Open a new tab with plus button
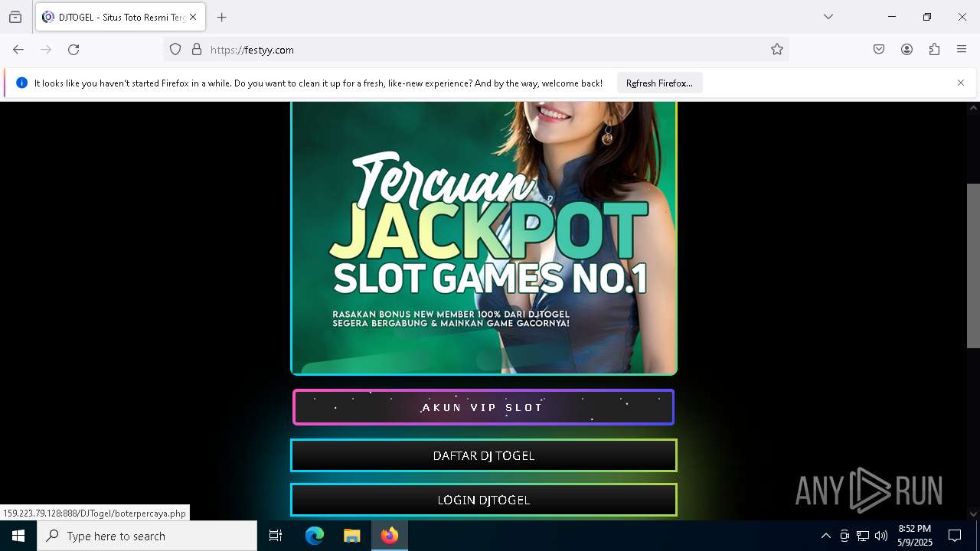Image resolution: width=980 pixels, height=551 pixels. pos(222,17)
